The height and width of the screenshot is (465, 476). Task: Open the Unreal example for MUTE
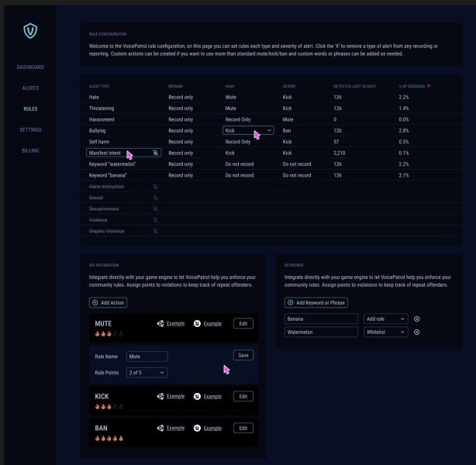point(212,324)
